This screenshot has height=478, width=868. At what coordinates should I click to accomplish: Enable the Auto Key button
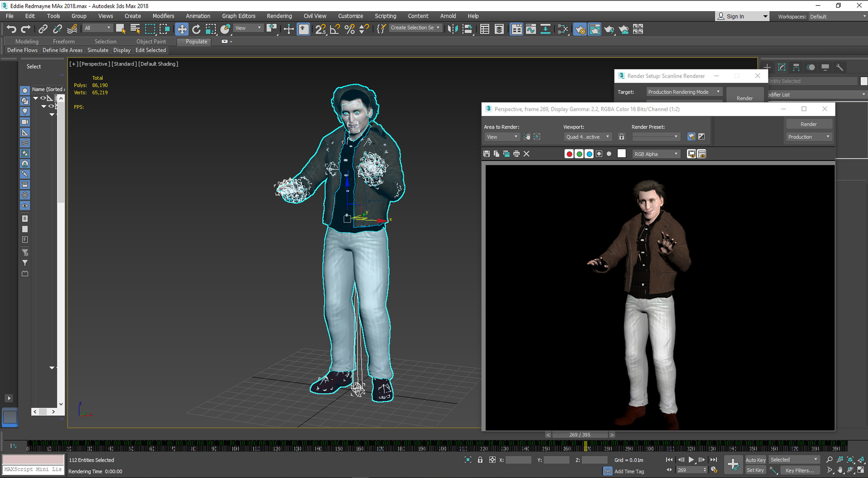coord(755,460)
